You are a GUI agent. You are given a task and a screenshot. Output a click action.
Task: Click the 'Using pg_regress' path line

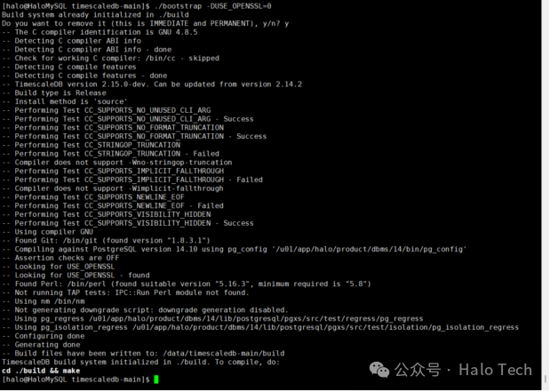(x=212, y=318)
